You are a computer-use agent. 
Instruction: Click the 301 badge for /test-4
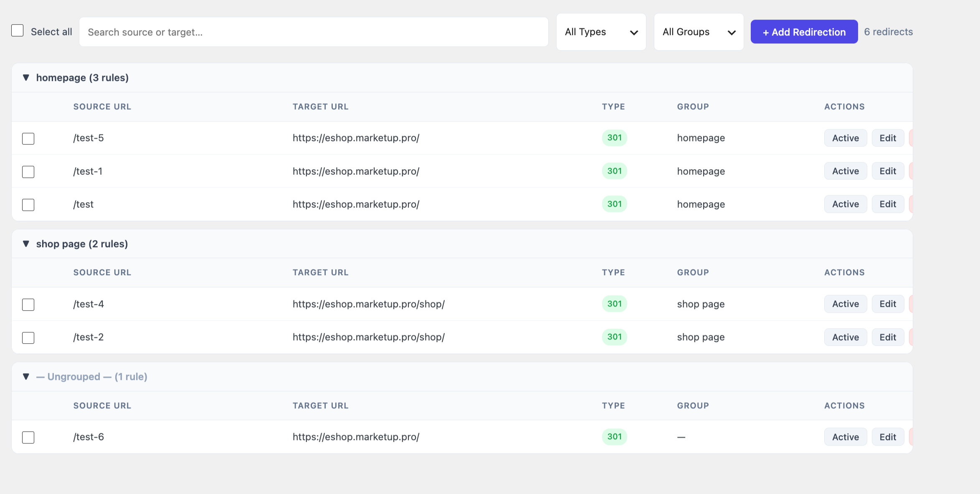click(614, 304)
